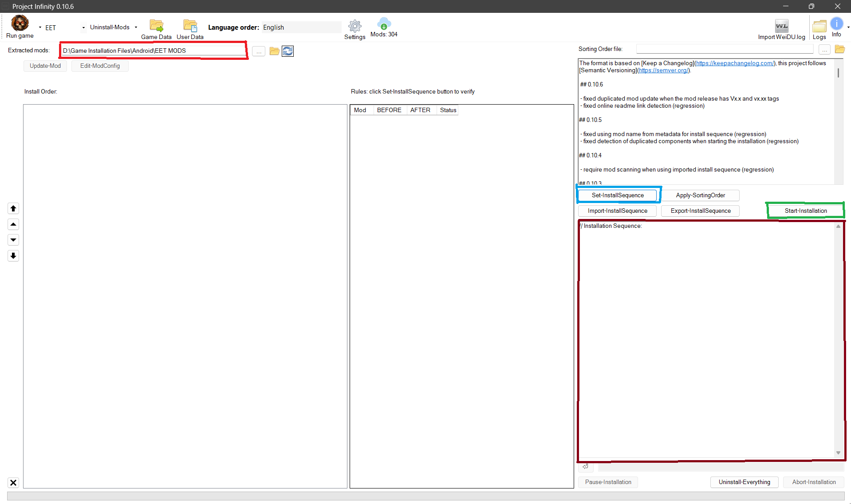The width and height of the screenshot is (851, 504).
Task: Refresh the extracted mods list
Action: pos(288,51)
